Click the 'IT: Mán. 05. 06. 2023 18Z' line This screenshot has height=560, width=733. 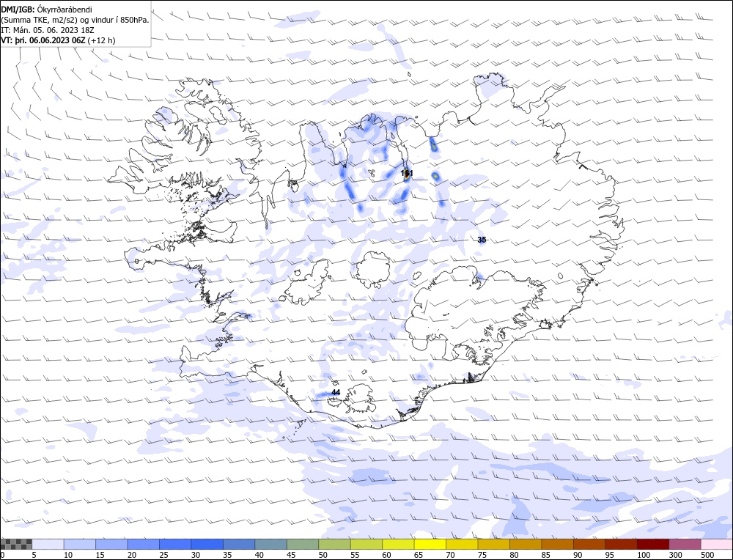(48, 30)
